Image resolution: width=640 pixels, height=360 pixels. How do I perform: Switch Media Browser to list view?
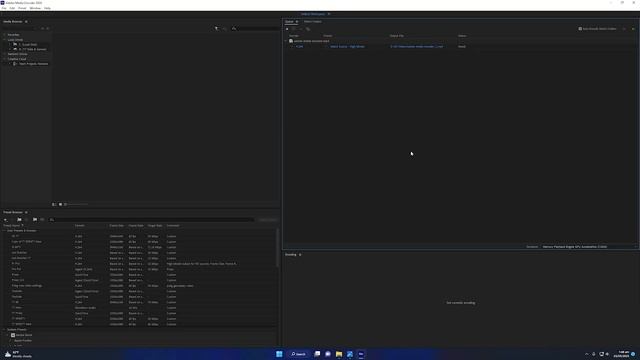[x=54, y=204]
